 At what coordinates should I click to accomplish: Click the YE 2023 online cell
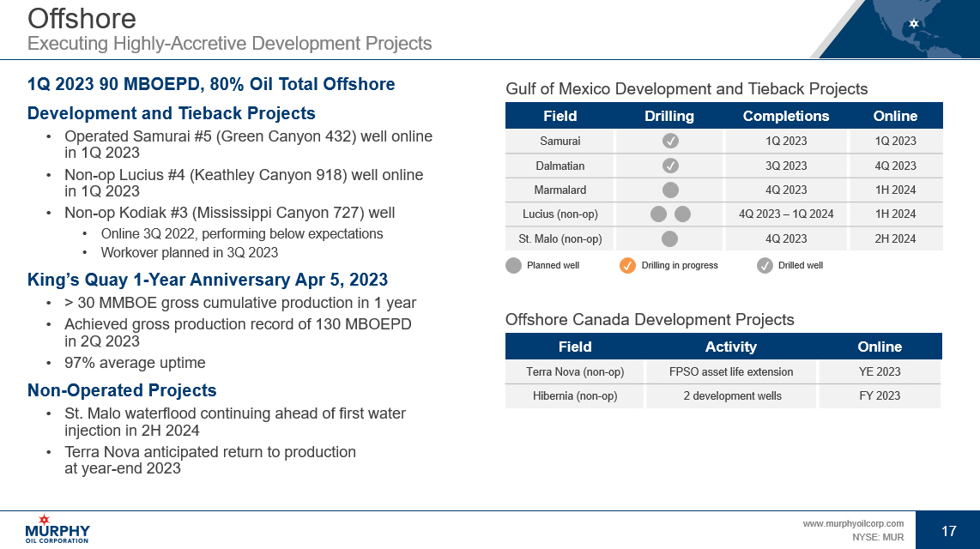coord(880,371)
